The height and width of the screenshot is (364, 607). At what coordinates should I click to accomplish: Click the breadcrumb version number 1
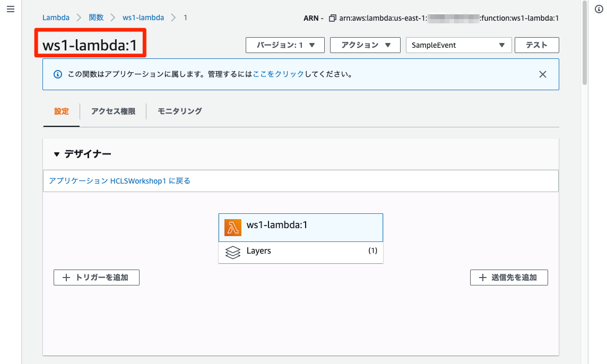click(x=185, y=18)
